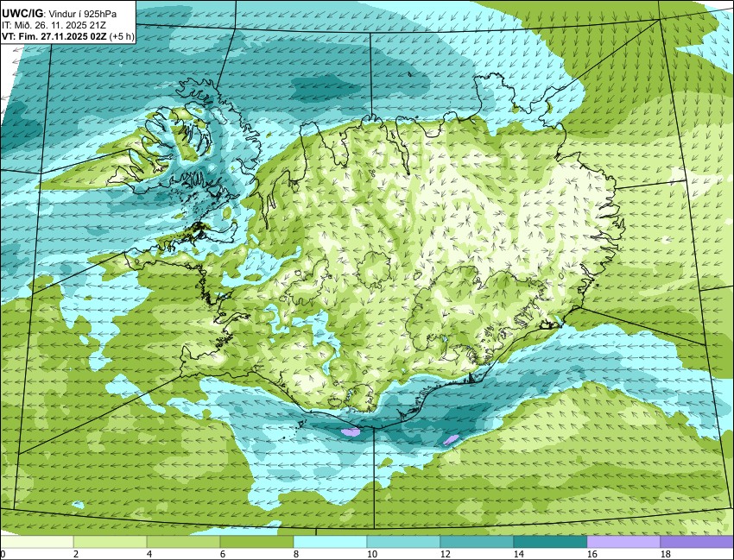Click the 2–4 light green legend swatch

point(110,542)
